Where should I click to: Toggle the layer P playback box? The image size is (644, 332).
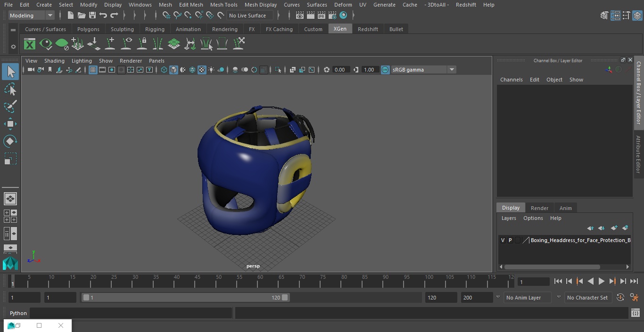point(510,240)
